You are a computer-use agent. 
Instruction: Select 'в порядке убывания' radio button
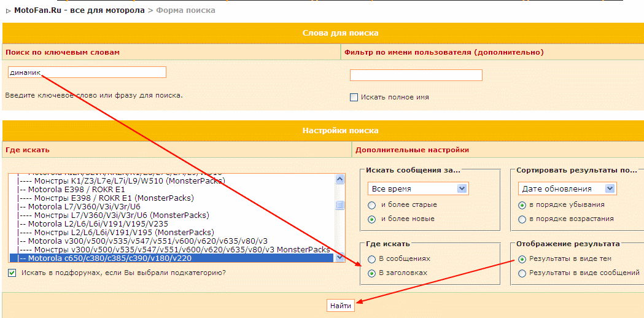(522, 205)
